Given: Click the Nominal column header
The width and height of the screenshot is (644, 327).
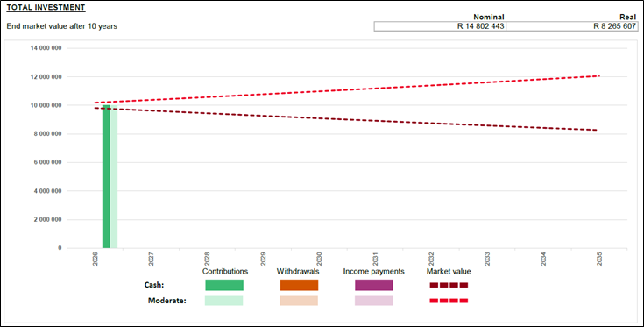Looking at the screenshot, I should pyautogui.click(x=489, y=18).
